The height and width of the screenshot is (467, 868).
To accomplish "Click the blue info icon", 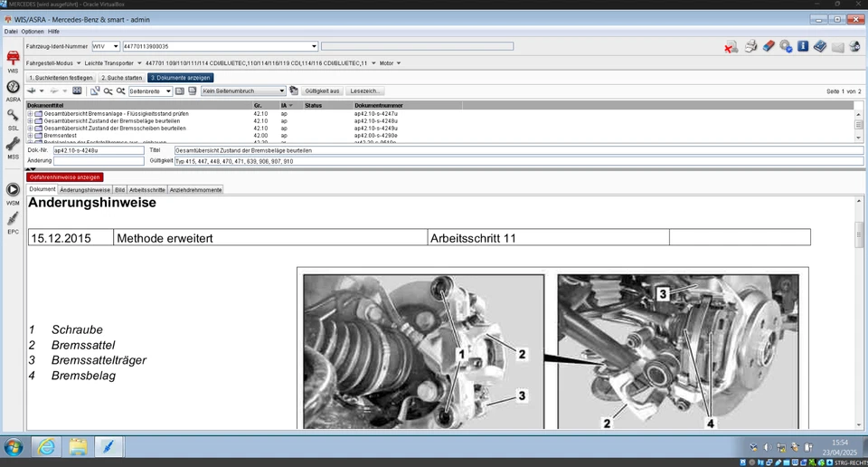I will [803, 46].
